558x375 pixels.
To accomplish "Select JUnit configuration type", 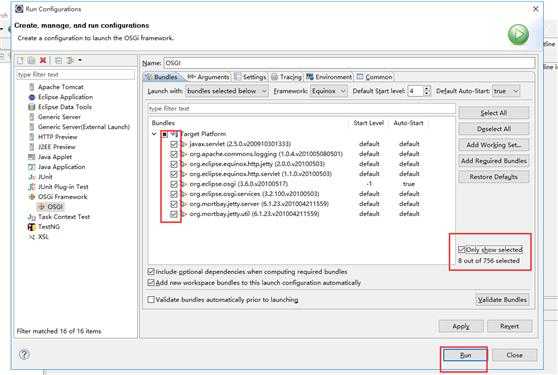I will pyautogui.click(x=45, y=176).
